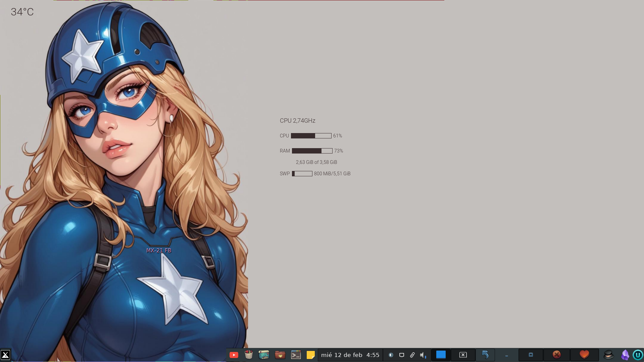This screenshot has height=362, width=644.
Task: Click the screen display tray icon
Action: [x=402, y=355]
